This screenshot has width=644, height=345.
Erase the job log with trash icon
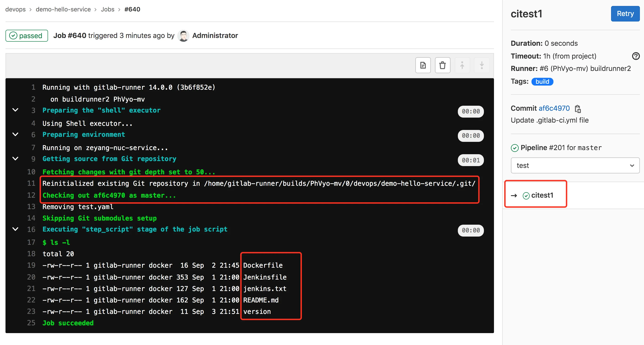tap(442, 65)
